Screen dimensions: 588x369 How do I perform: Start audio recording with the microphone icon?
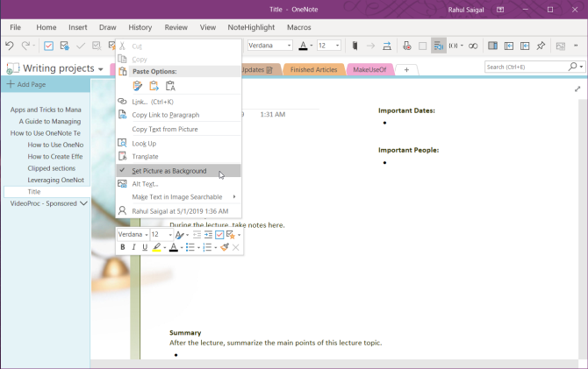(407, 46)
